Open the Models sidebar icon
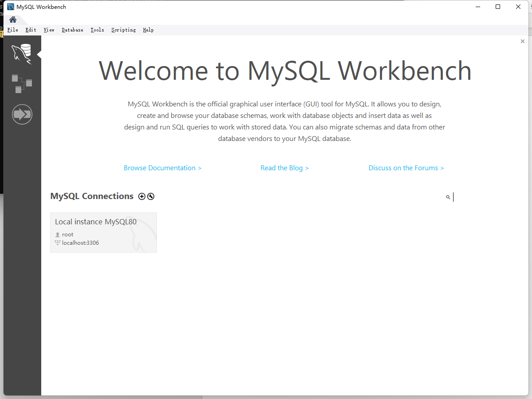Image resolution: width=532 pixels, height=399 pixels. coord(22,84)
